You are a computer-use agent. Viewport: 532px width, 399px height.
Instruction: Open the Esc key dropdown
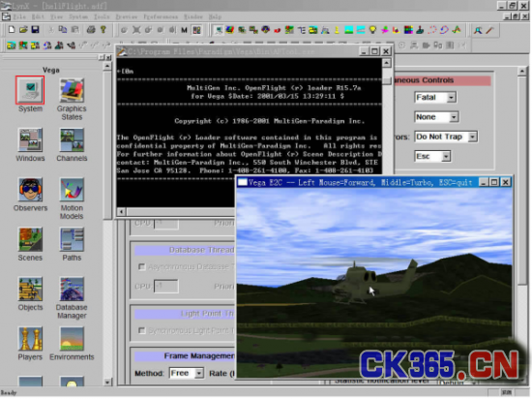(x=432, y=157)
